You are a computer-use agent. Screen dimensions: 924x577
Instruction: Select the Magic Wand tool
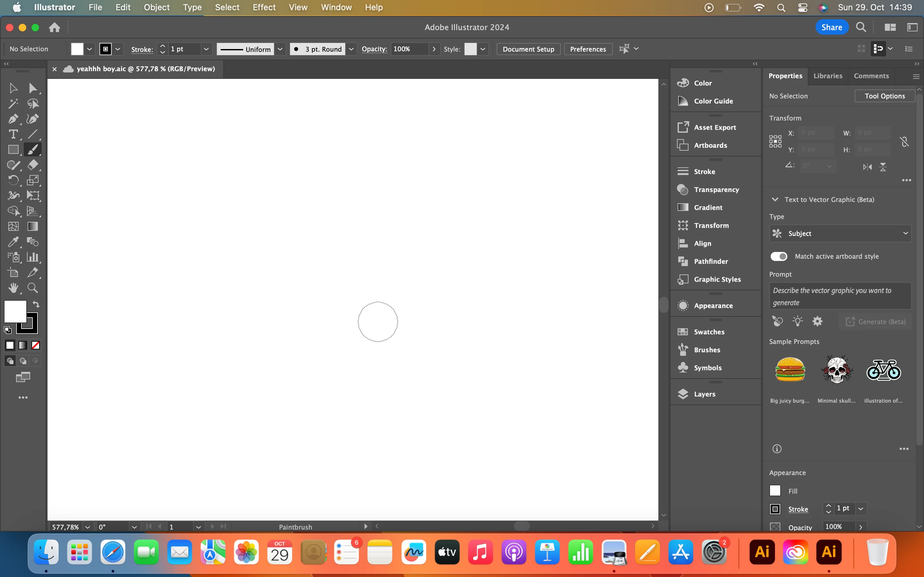tap(13, 104)
